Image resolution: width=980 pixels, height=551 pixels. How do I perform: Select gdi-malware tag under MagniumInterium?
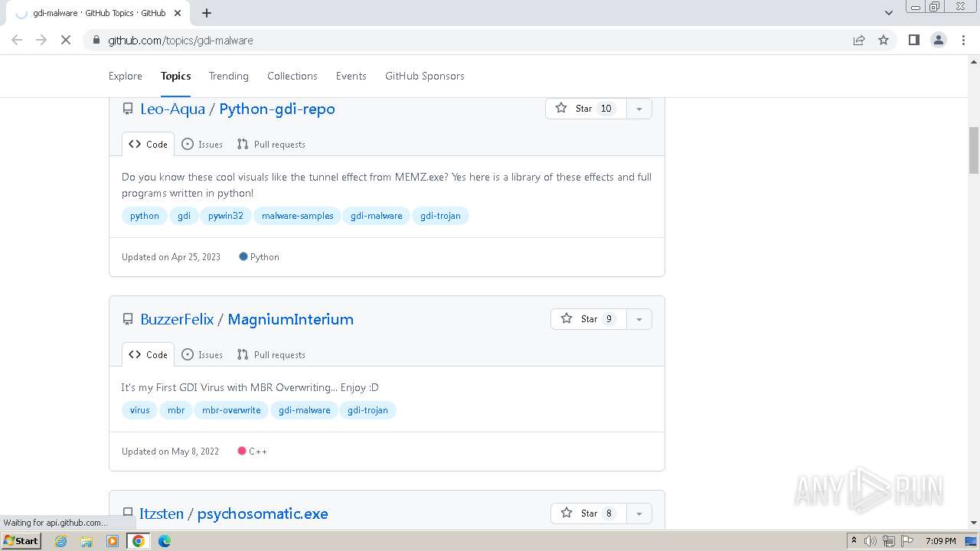coord(305,410)
